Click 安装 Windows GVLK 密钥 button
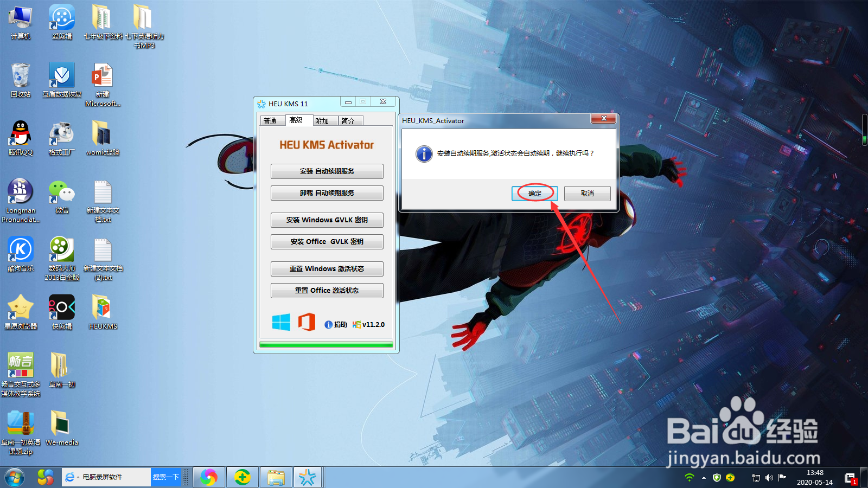The height and width of the screenshot is (488, 868). pos(327,220)
